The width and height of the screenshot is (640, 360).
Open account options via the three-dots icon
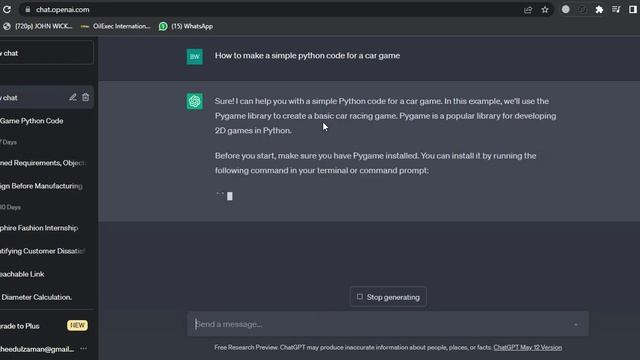(84, 349)
